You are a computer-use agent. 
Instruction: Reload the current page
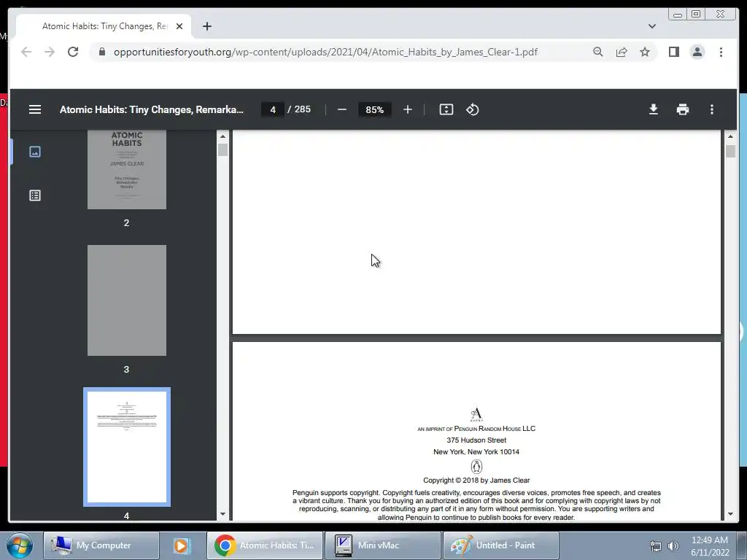[x=73, y=52]
